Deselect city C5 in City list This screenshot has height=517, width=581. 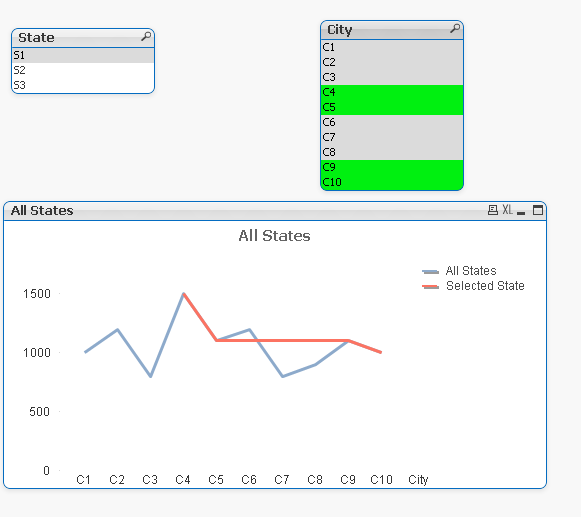[x=392, y=107]
